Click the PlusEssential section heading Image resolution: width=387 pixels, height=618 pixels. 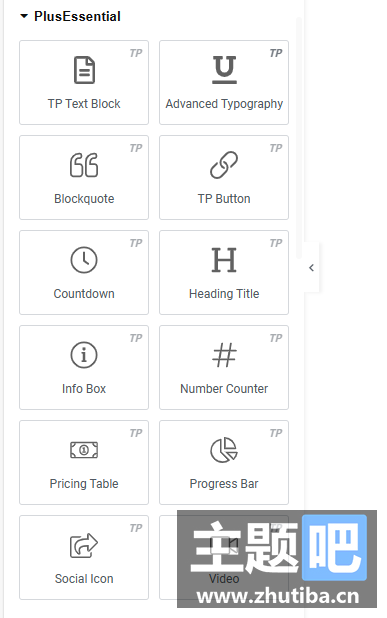click(x=77, y=17)
